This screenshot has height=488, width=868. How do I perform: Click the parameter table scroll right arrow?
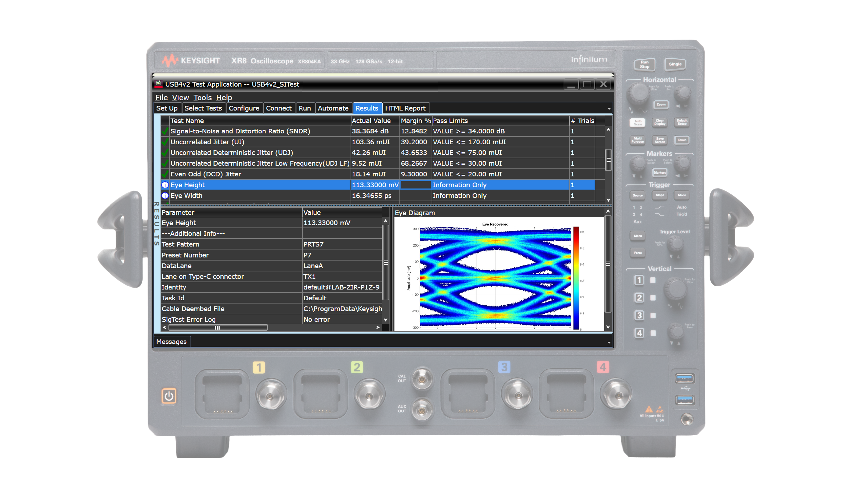378,327
